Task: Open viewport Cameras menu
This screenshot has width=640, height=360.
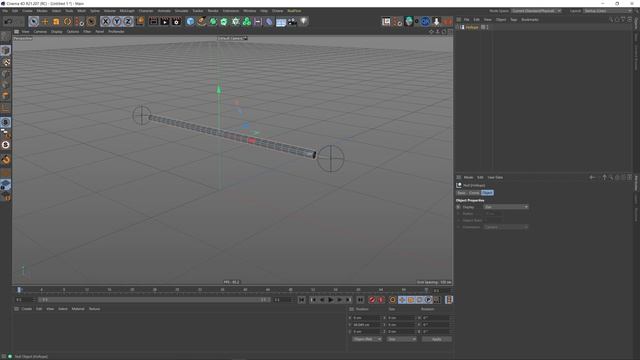Action: click(x=40, y=31)
